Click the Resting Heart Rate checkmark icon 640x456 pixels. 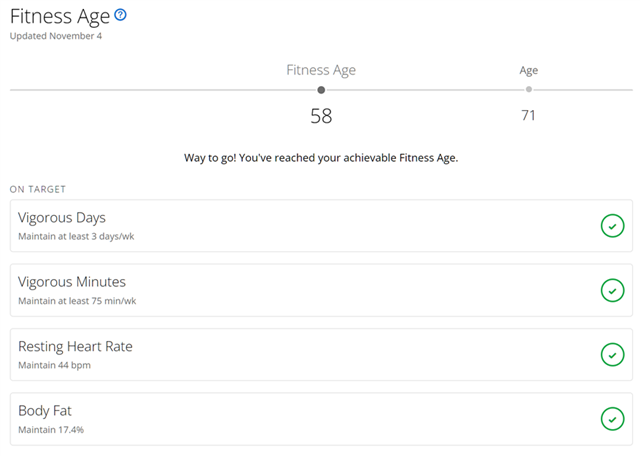coord(612,355)
